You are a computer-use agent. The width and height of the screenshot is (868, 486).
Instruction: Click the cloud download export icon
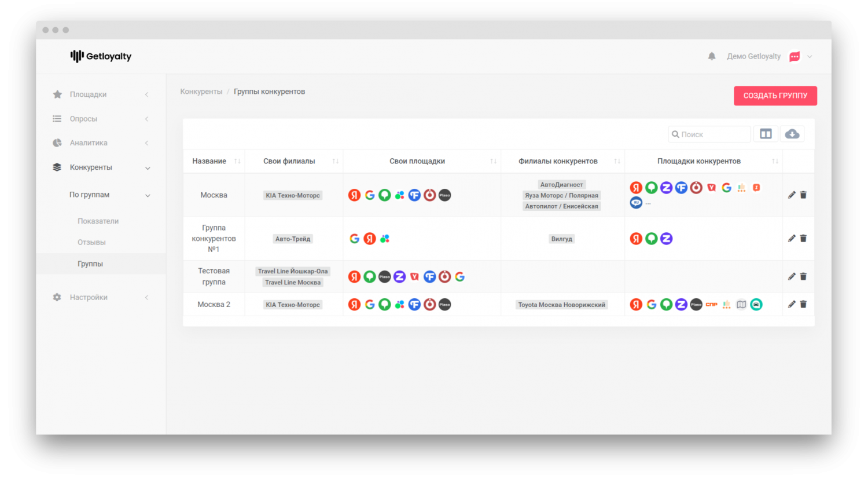(792, 134)
